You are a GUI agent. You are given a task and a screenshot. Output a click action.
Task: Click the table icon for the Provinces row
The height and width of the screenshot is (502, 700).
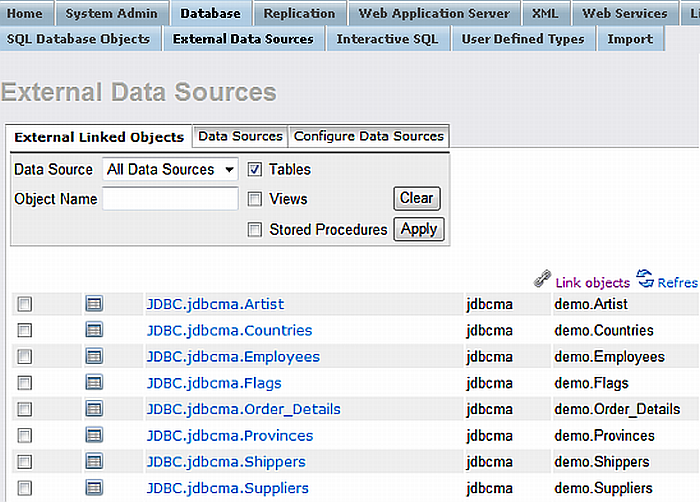coord(94,436)
